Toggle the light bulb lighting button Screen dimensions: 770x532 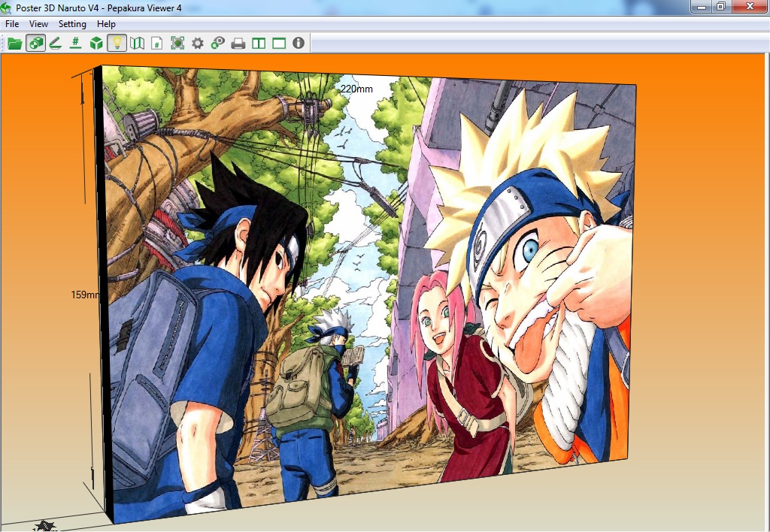point(117,43)
